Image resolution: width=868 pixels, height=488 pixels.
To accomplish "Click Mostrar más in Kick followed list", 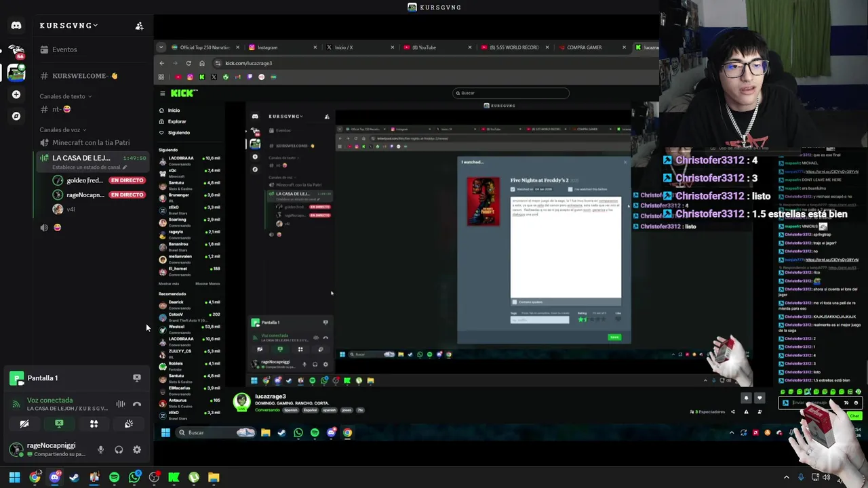I will pos(169,283).
